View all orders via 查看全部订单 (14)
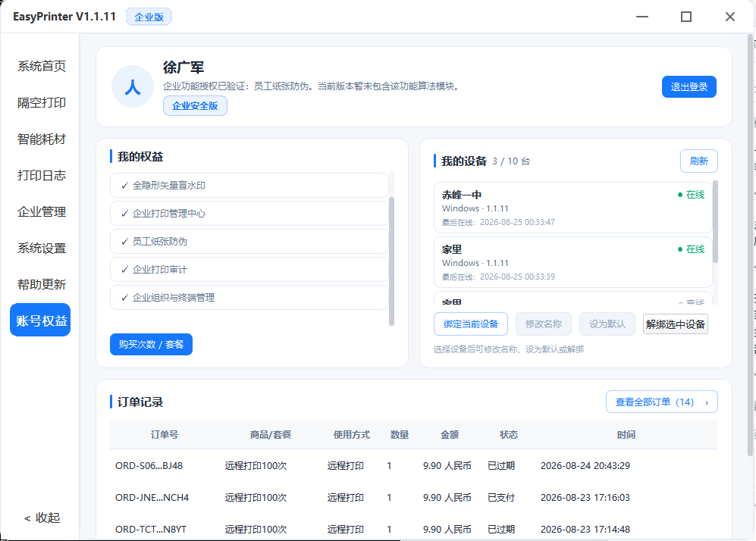This screenshot has width=756, height=541. click(661, 402)
